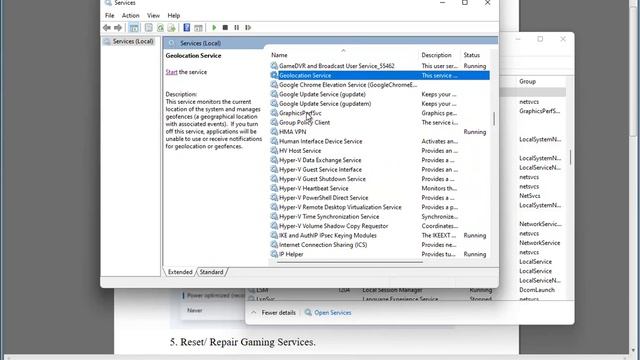Open Help with the blue question-mark icon
640x360 pixels.
(x=187, y=28)
